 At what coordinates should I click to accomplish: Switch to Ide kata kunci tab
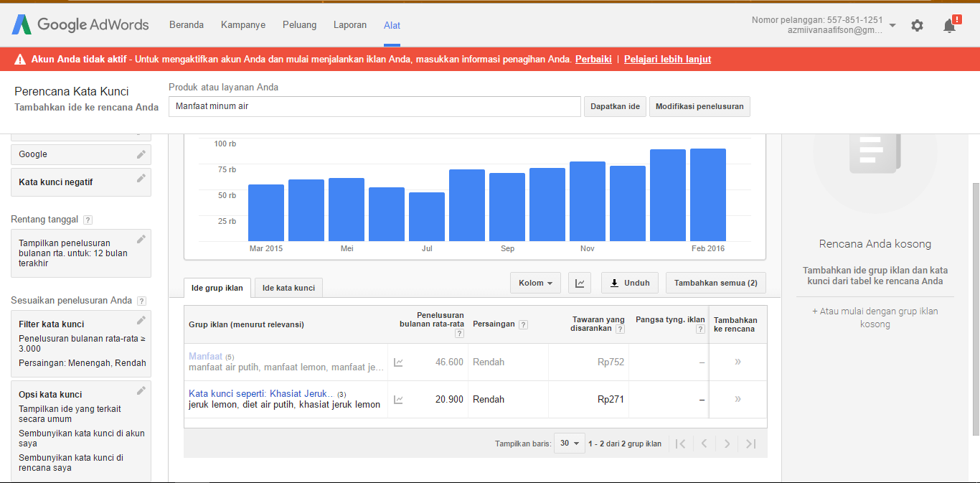pos(288,288)
